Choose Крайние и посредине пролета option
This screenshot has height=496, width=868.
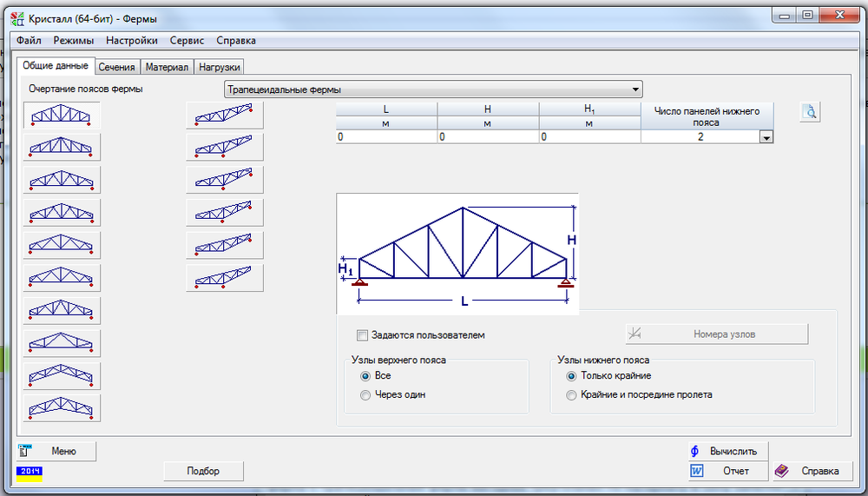point(571,394)
